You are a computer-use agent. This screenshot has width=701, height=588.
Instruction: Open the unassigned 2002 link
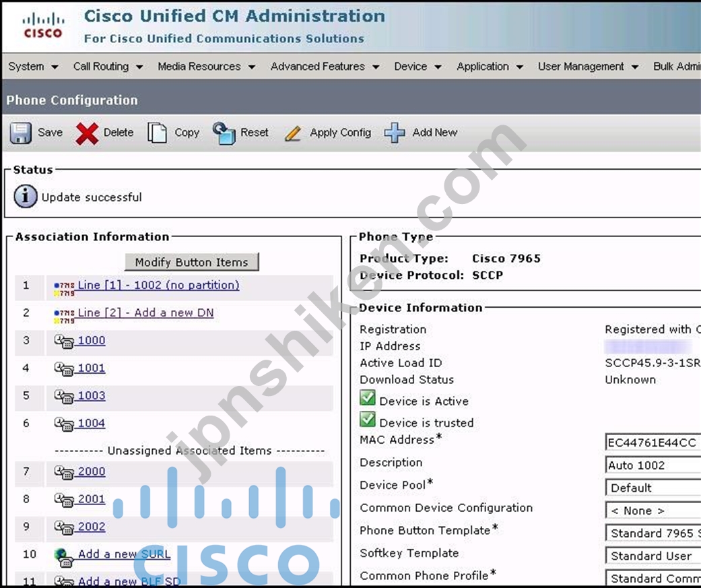coord(92,527)
